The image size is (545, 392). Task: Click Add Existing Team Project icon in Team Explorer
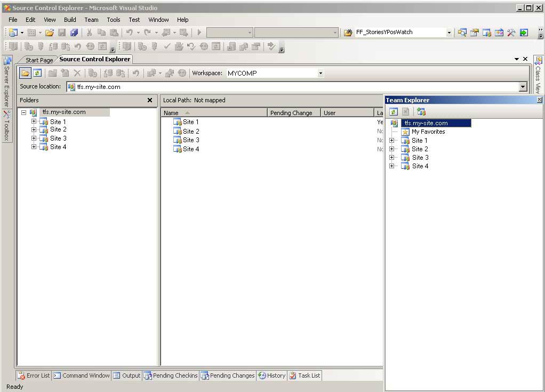[421, 112]
